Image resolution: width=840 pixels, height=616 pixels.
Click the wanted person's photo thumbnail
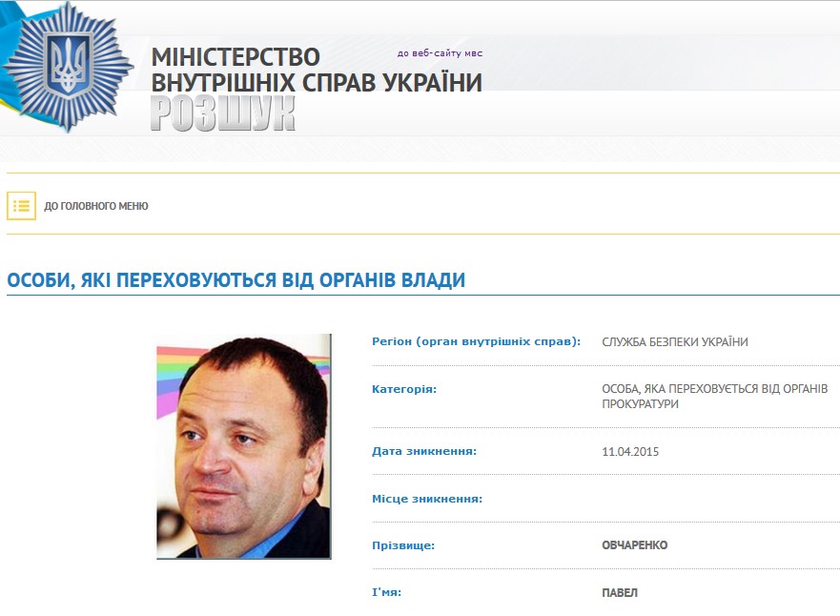point(244,446)
